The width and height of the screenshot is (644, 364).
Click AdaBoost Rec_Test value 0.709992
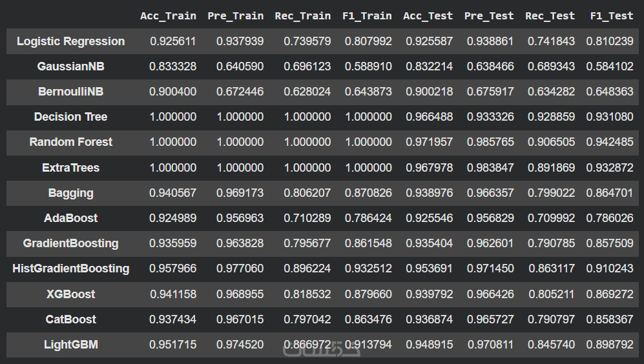coord(551,218)
